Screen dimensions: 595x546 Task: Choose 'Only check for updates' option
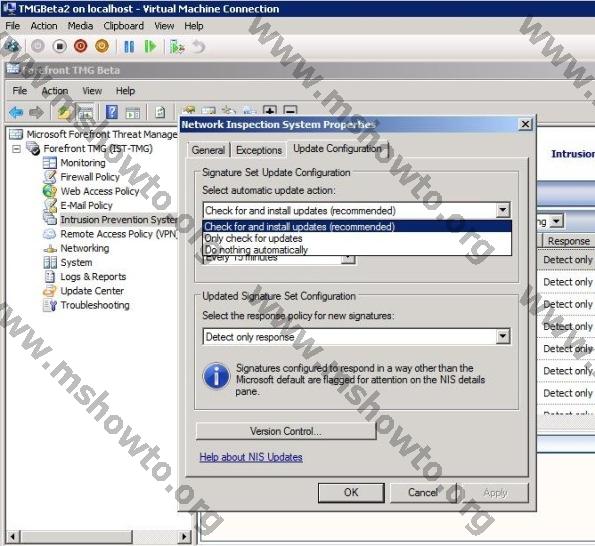pos(357,238)
